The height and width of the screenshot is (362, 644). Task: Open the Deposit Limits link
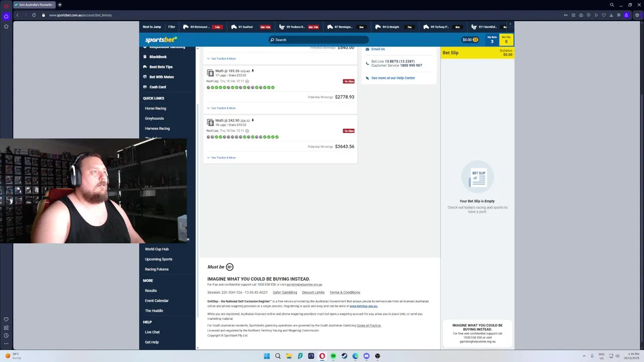pos(313,292)
